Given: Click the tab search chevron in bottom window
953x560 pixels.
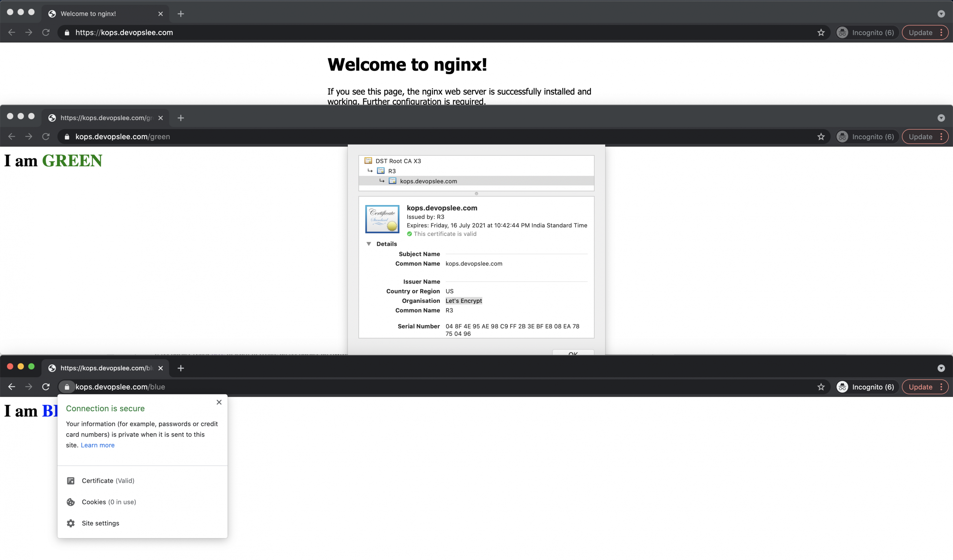Looking at the screenshot, I should click(x=941, y=368).
